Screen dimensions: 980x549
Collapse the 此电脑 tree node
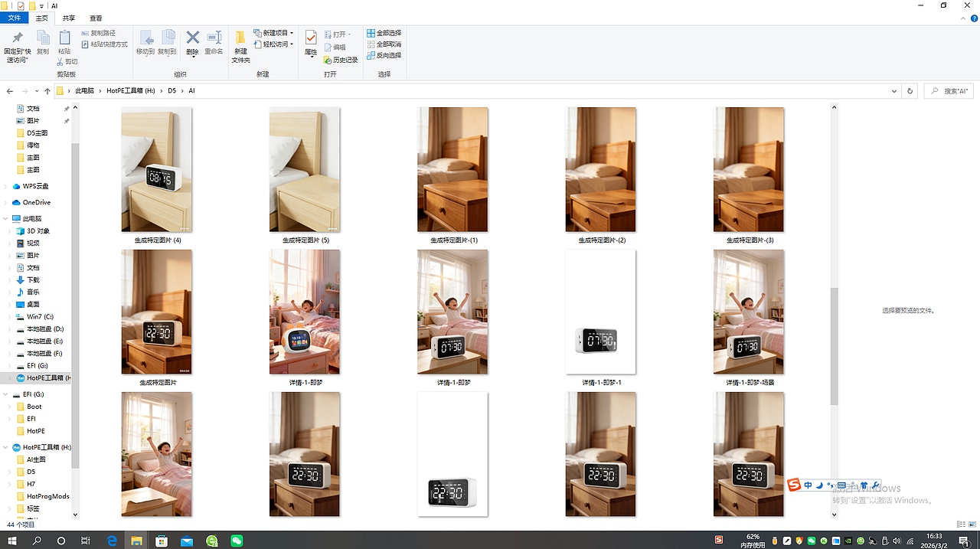click(x=6, y=219)
